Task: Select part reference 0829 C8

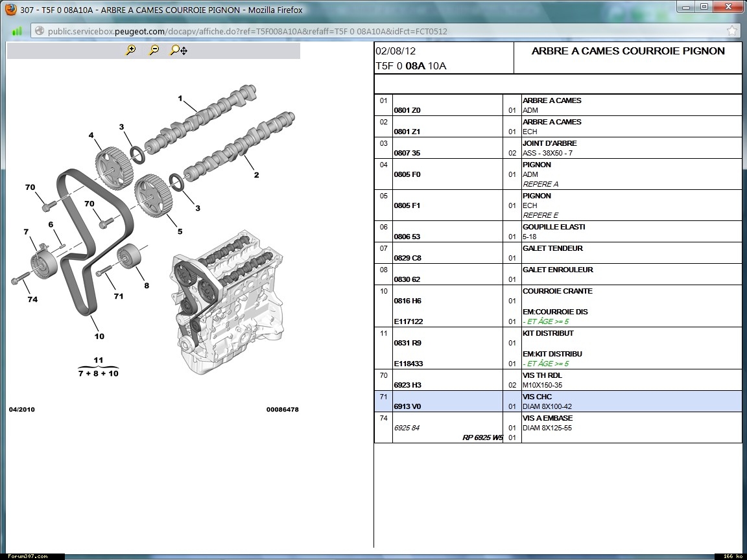Action: (407, 258)
